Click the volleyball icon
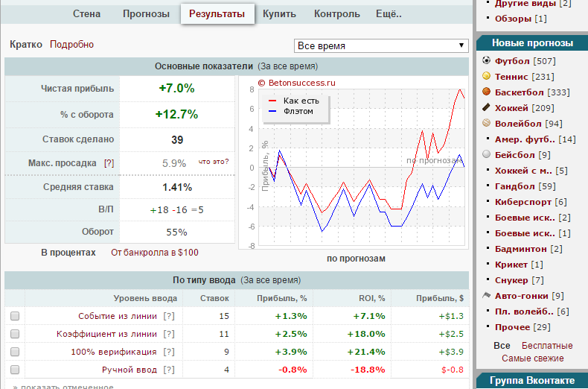This screenshot has height=389, width=588. coord(486,123)
